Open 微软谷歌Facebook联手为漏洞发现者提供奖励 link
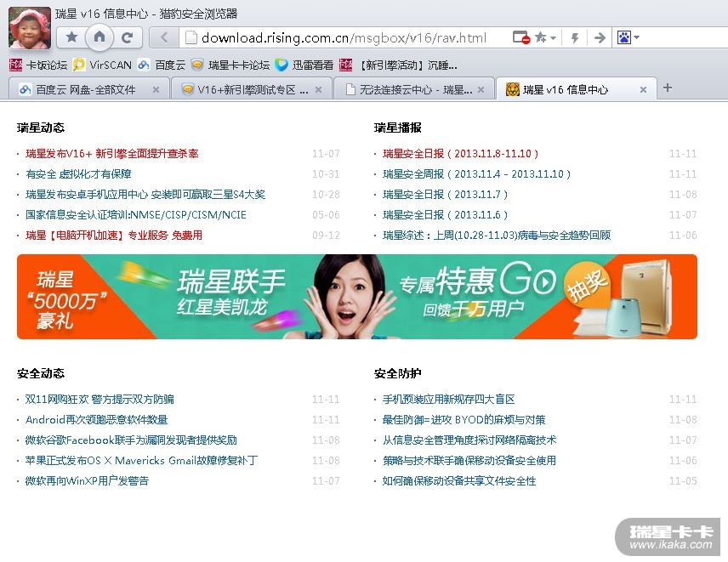Viewport: 728px width, 562px height. 131,440
